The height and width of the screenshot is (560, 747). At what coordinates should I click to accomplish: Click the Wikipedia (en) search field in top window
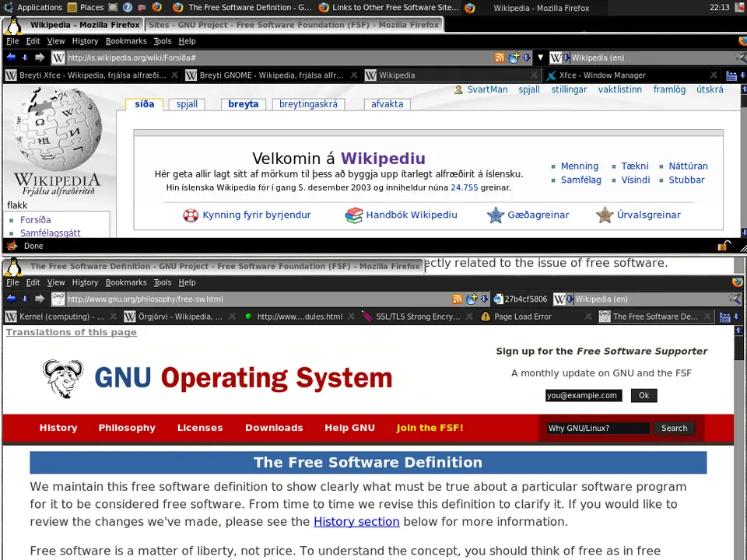click(x=652, y=58)
